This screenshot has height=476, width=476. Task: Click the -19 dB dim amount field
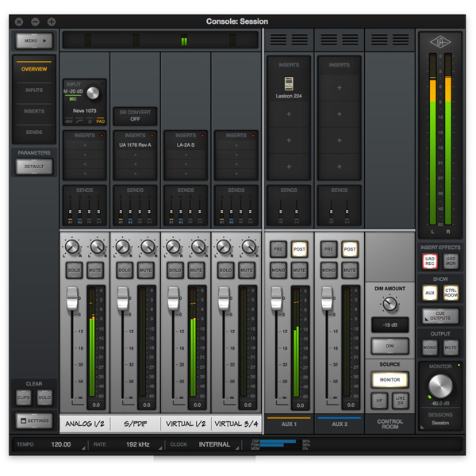point(390,324)
